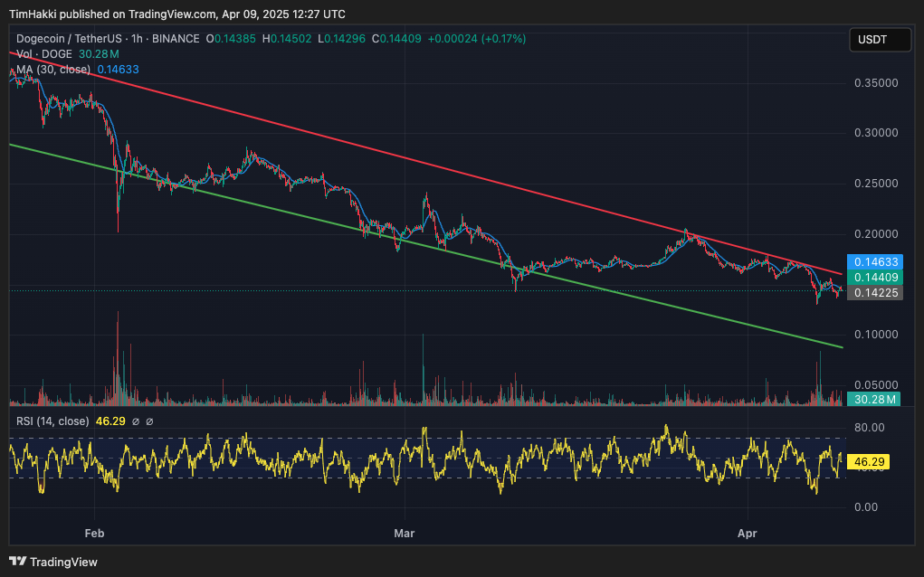Click the 0.25000 price scale tick
924x577 pixels.
click(876, 184)
